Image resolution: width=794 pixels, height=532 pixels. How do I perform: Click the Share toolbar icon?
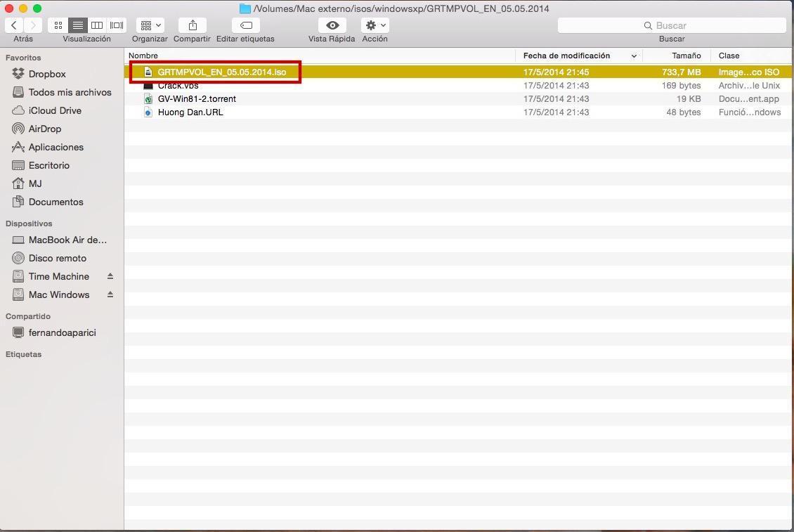coord(192,25)
